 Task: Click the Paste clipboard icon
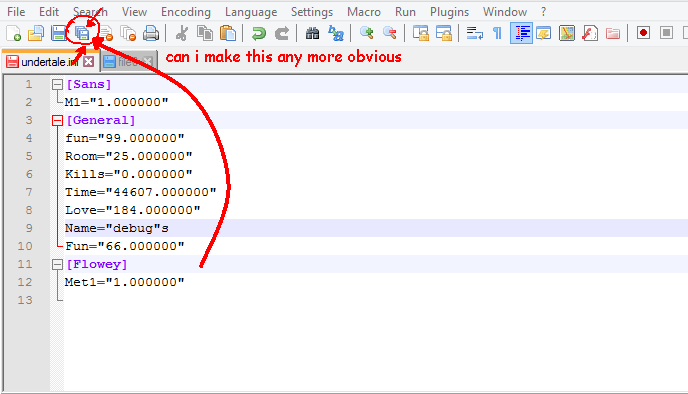(228, 33)
